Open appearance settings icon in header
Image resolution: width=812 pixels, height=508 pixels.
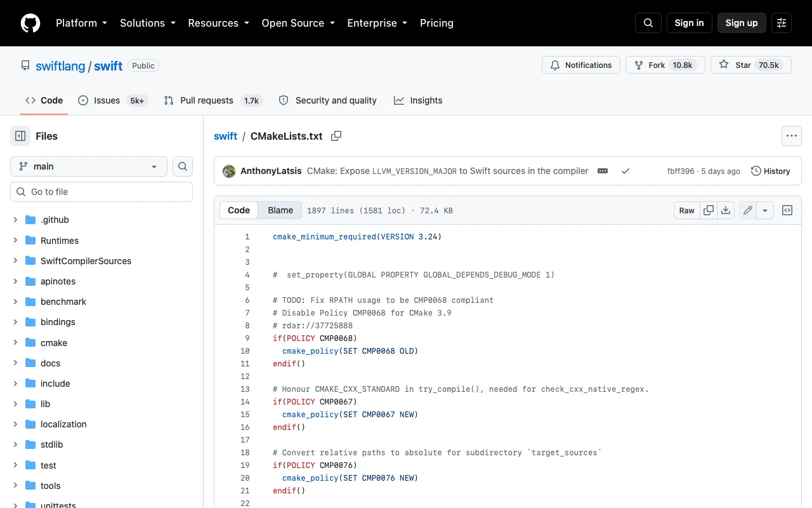pos(782,23)
